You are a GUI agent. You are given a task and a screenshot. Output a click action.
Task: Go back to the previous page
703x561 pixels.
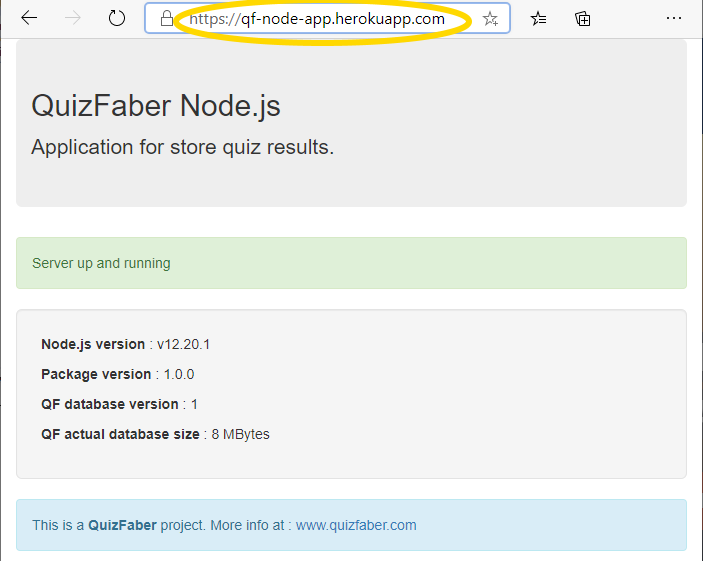29,18
